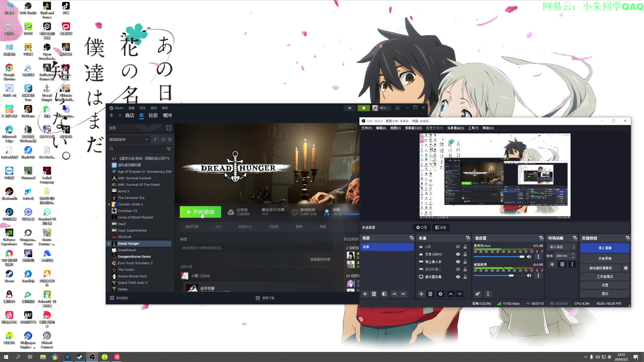Open advanced audio properties in mixer

(478, 294)
